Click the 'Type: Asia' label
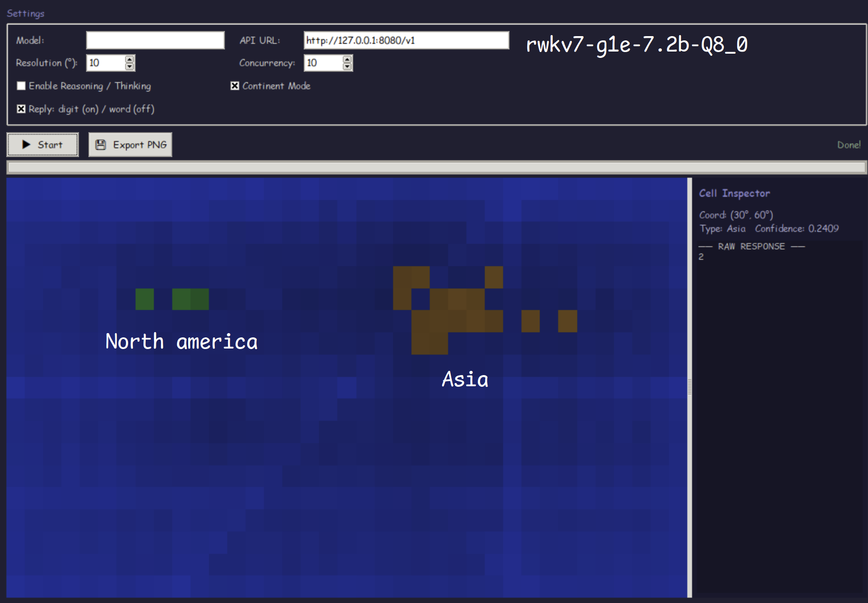Screen dimensions: 868x603 (x=722, y=229)
